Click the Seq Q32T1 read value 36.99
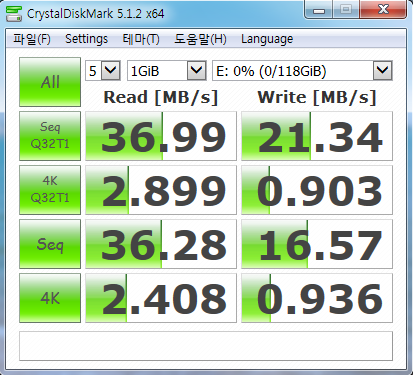Image resolution: width=413 pixels, height=375 pixels. pyautogui.click(x=161, y=136)
